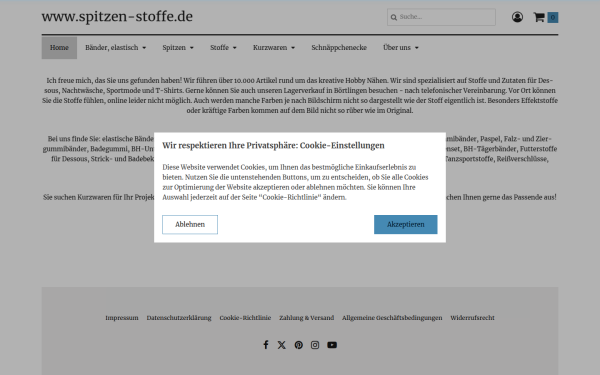600x375 pixels.
Task: Visit the Facebook page icon
Action: 266,345
